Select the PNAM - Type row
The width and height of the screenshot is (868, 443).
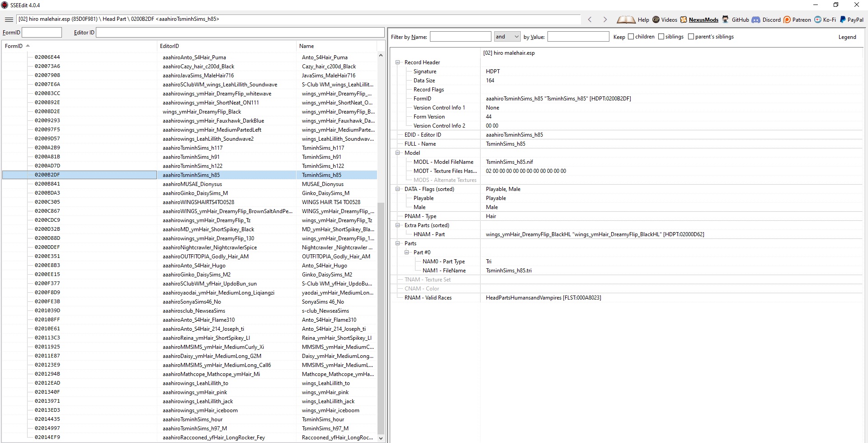click(x=627, y=216)
